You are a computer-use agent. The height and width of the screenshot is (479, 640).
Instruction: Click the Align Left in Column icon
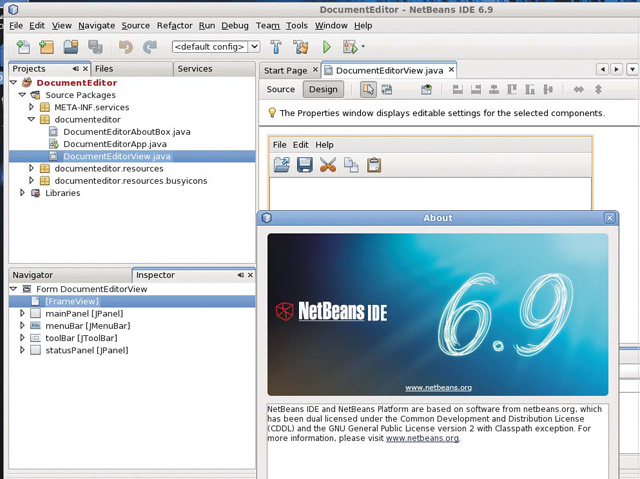[x=458, y=89]
